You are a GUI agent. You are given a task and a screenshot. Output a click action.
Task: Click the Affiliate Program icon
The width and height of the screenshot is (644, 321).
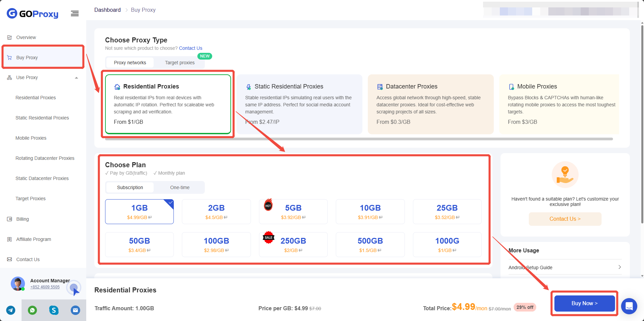coord(9,239)
